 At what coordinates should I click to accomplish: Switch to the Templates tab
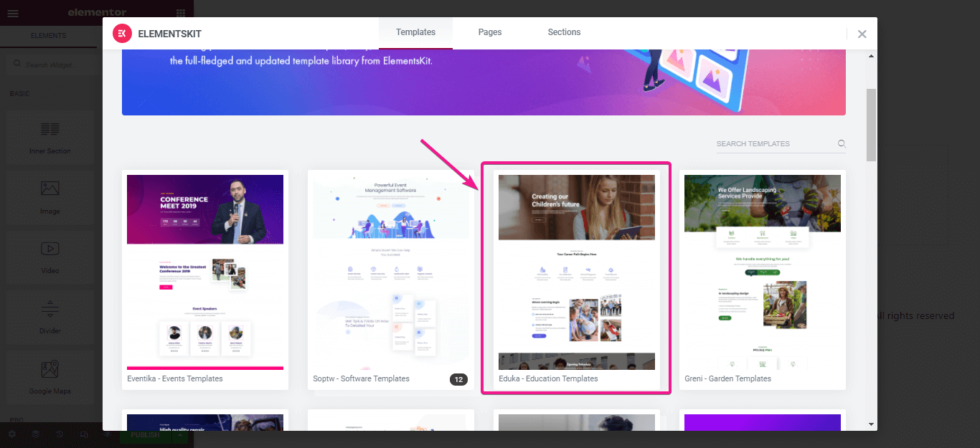pyautogui.click(x=416, y=33)
